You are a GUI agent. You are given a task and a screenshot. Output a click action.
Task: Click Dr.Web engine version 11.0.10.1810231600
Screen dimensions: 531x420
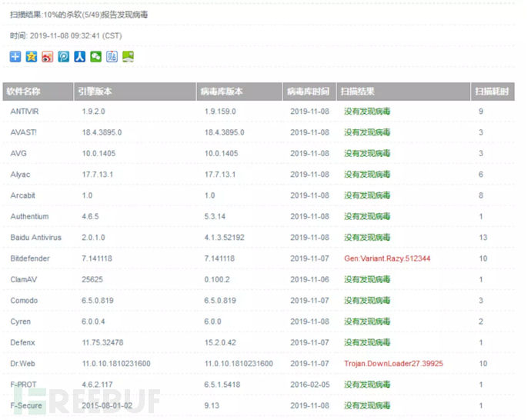pos(116,363)
